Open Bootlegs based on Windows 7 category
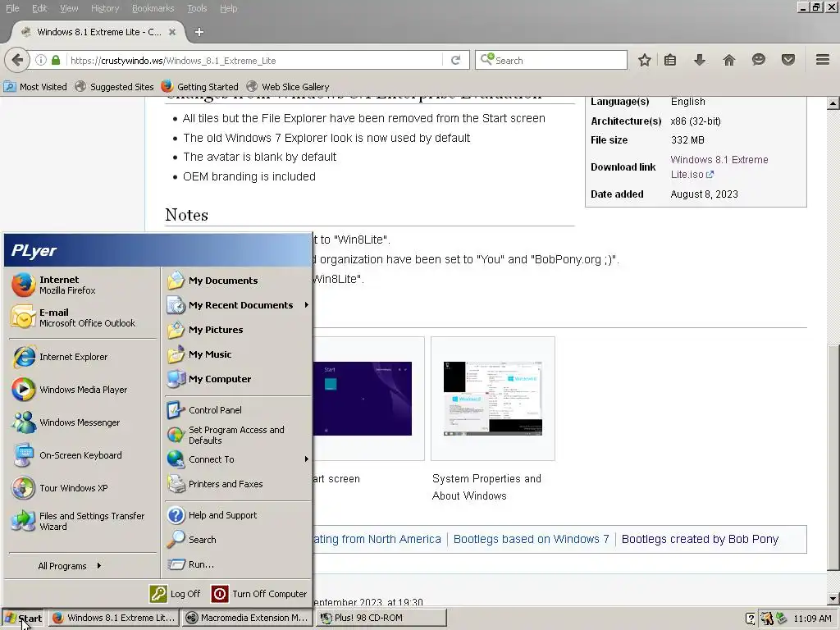 [531, 540]
